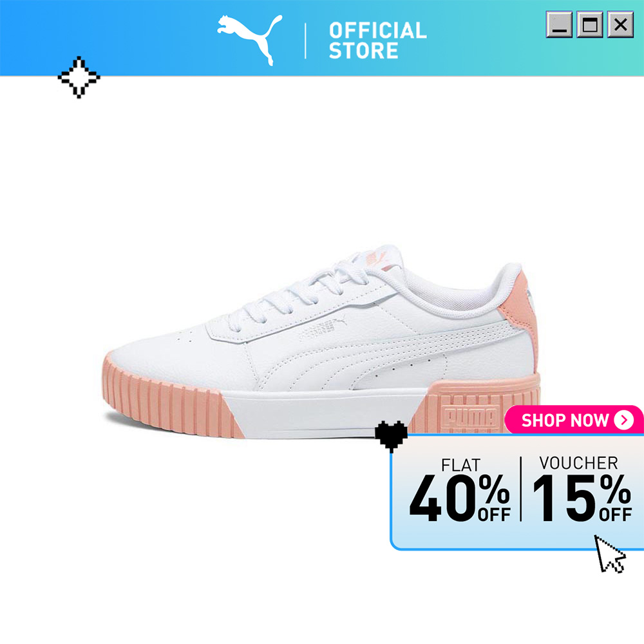Image resolution: width=644 pixels, height=644 pixels.
Task: Maximize the retro window
Action: tap(590, 24)
